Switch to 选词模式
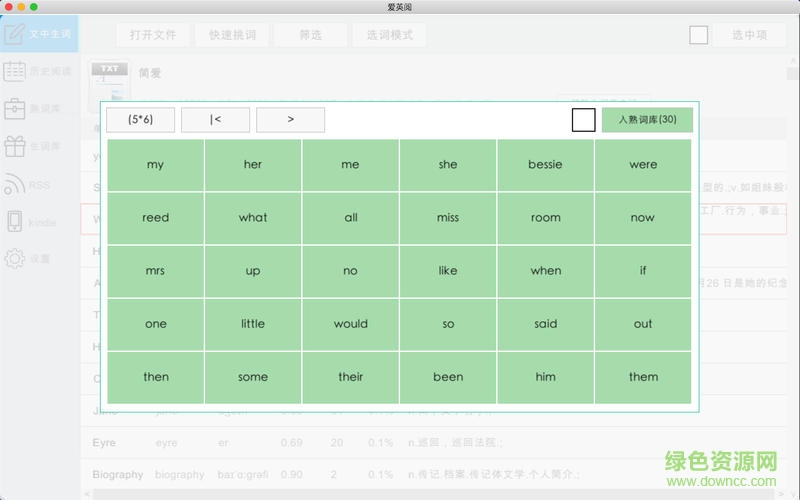This screenshot has height=500, width=800. (389, 35)
